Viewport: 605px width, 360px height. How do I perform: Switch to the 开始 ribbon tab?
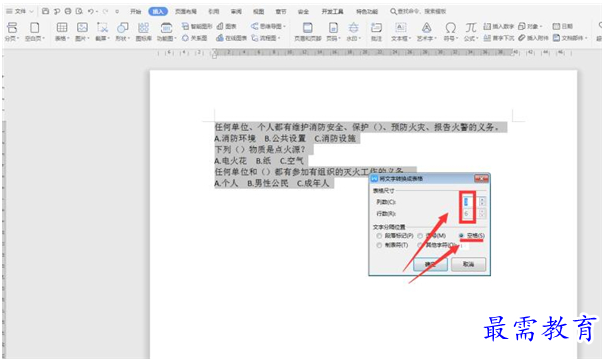pos(135,12)
